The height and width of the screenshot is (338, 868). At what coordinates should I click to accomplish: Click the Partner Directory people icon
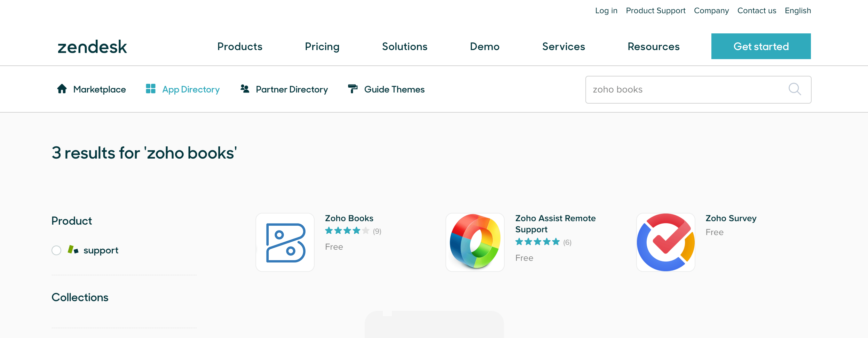(245, 89)
